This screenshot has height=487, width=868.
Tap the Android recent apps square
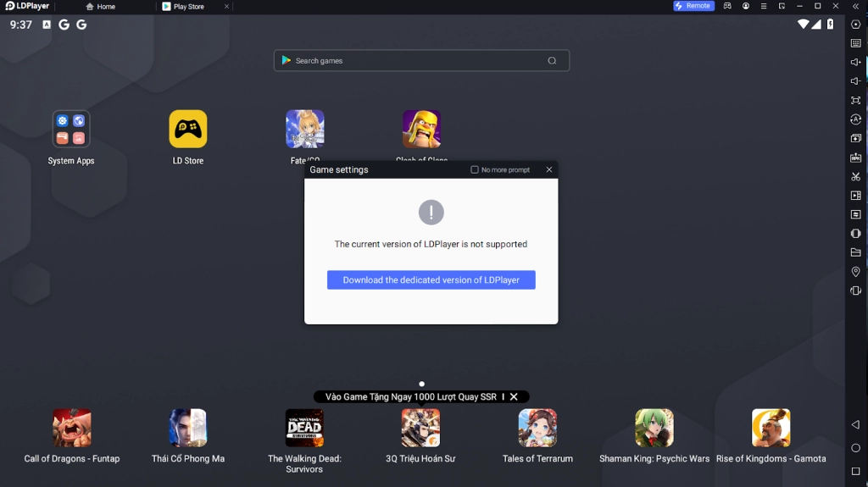click(x=856, y=471)
